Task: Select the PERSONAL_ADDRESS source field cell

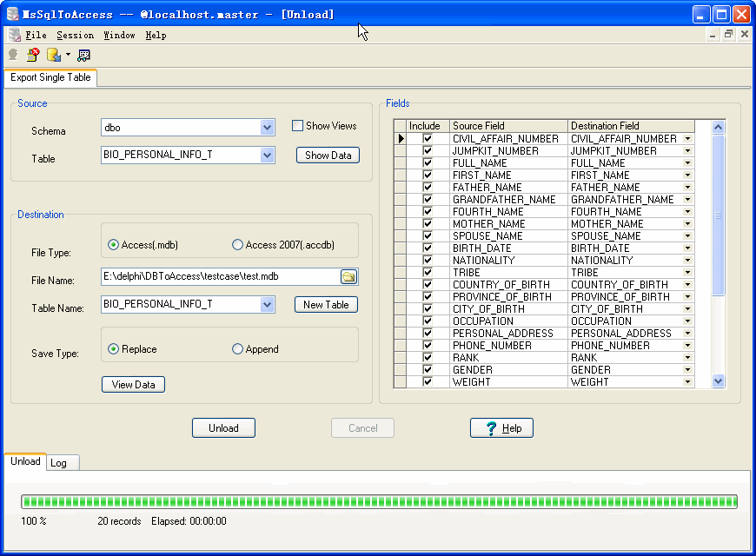Action: (x=508, y=334)
